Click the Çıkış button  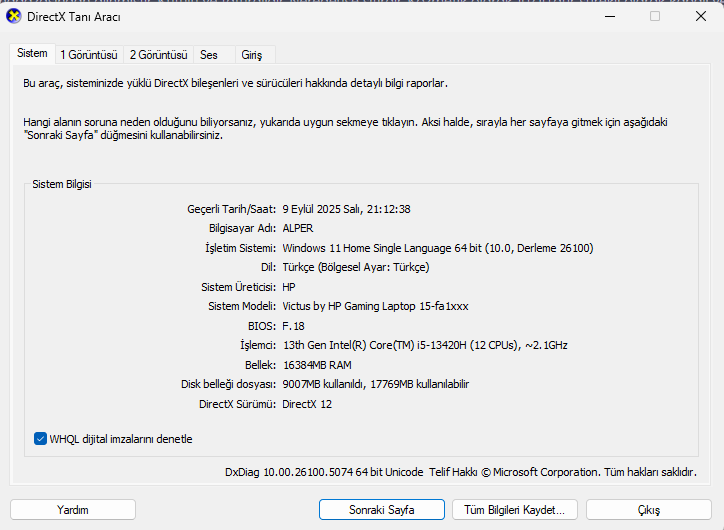649,510
